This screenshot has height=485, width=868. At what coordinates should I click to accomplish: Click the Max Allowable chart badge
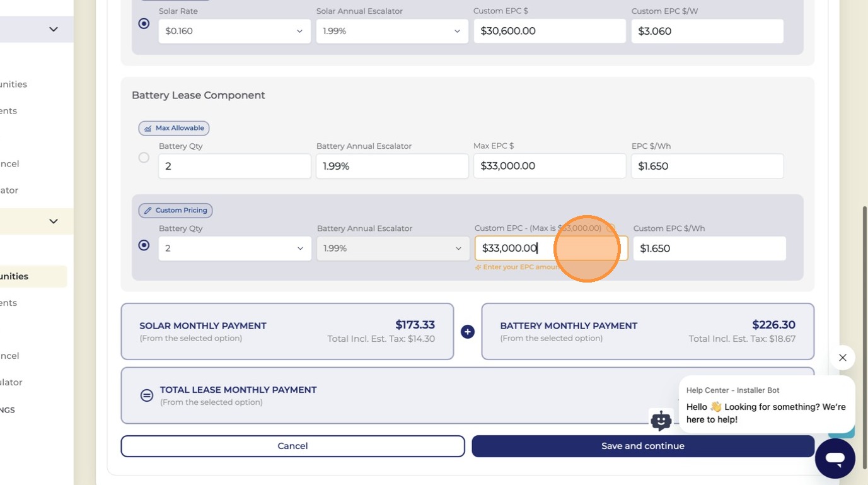[x=174, y=128]
